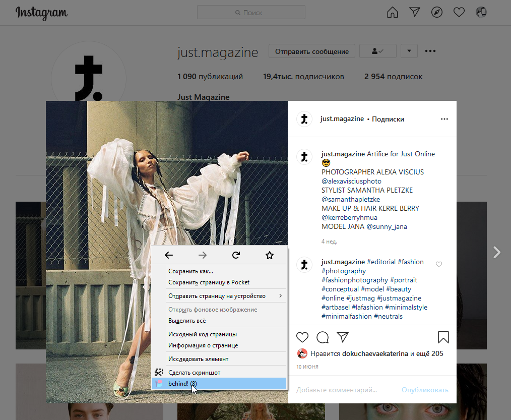Open post options three-dot menu
511x420 pixels.
coord(444,119)
